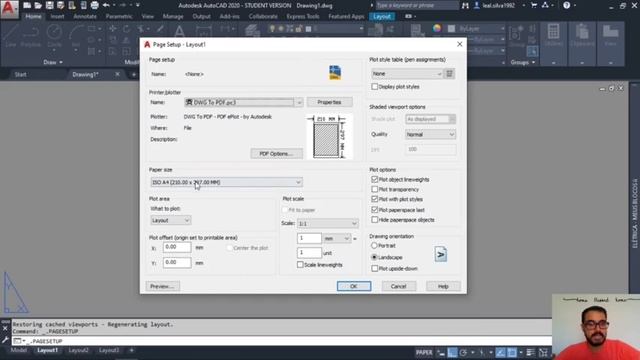Open the plot style table None dropdown
The height and width of the screenshot is (360, 640).
[407, 73]
